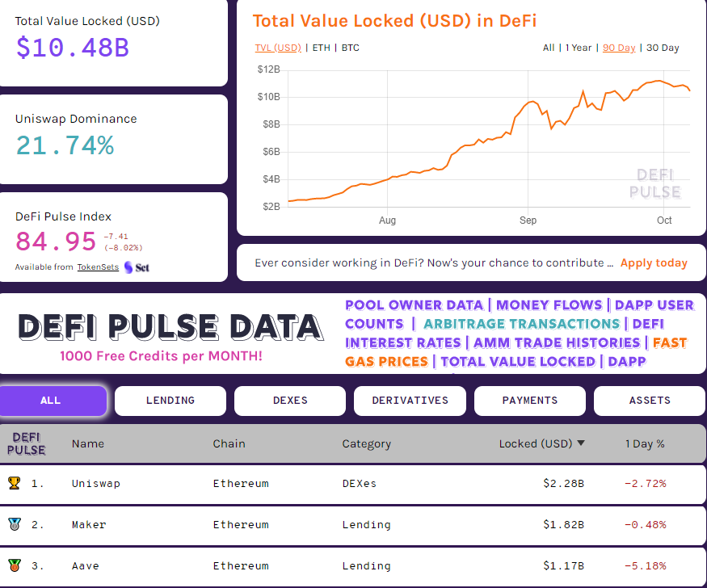
Task: Select the ASSETS filter tab
Action: [x=649, y=401]
